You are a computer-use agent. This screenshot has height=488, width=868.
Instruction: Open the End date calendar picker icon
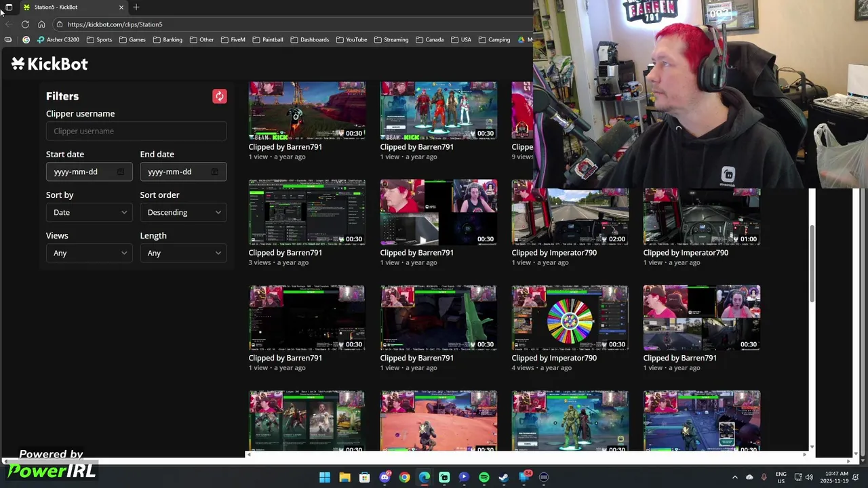point(215,172)
